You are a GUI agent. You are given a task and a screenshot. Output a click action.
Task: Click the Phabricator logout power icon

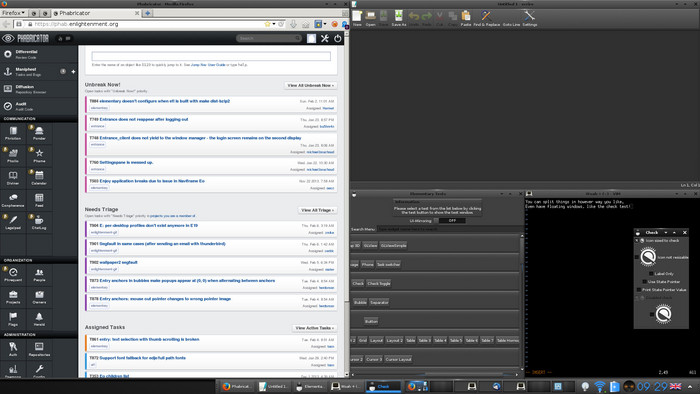(x=338, y=38)
